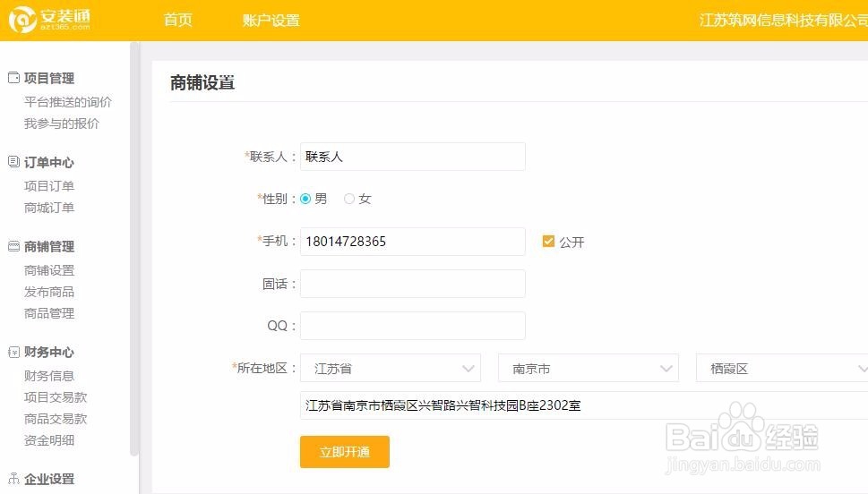Click the 商铺管理 section heading

click(48, 246)
